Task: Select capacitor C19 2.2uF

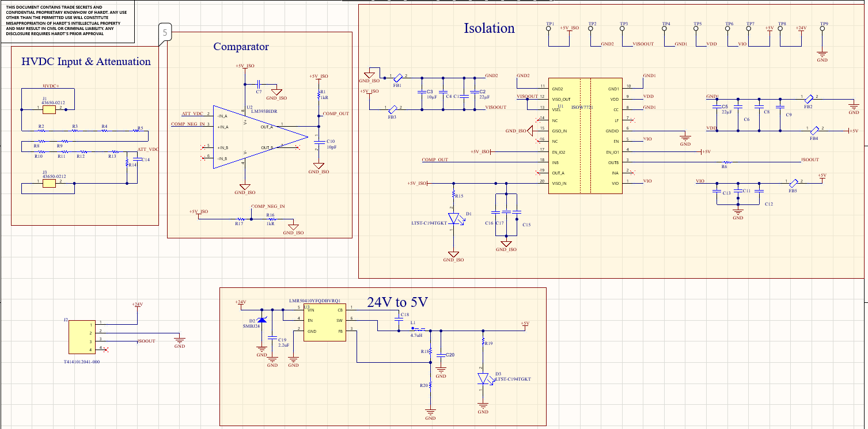Action: click(273, 338)
